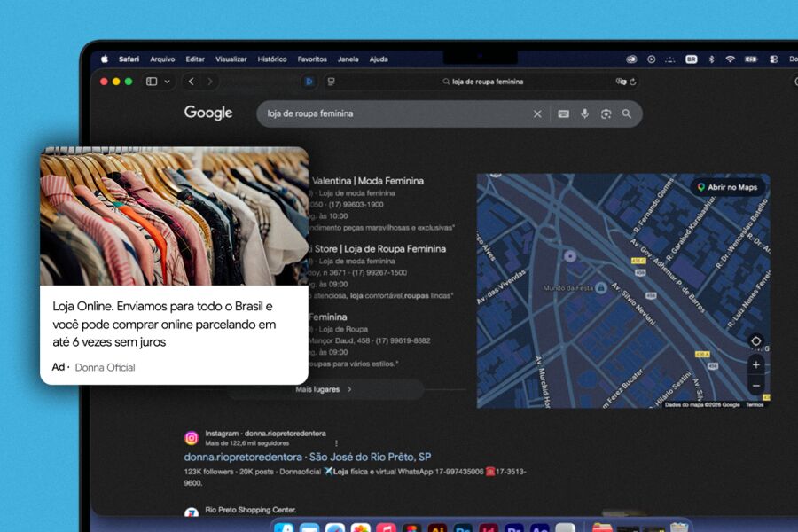The image size is (798, 532).
Task: Click the play circle menu bar icon
Action: point(651,59)
